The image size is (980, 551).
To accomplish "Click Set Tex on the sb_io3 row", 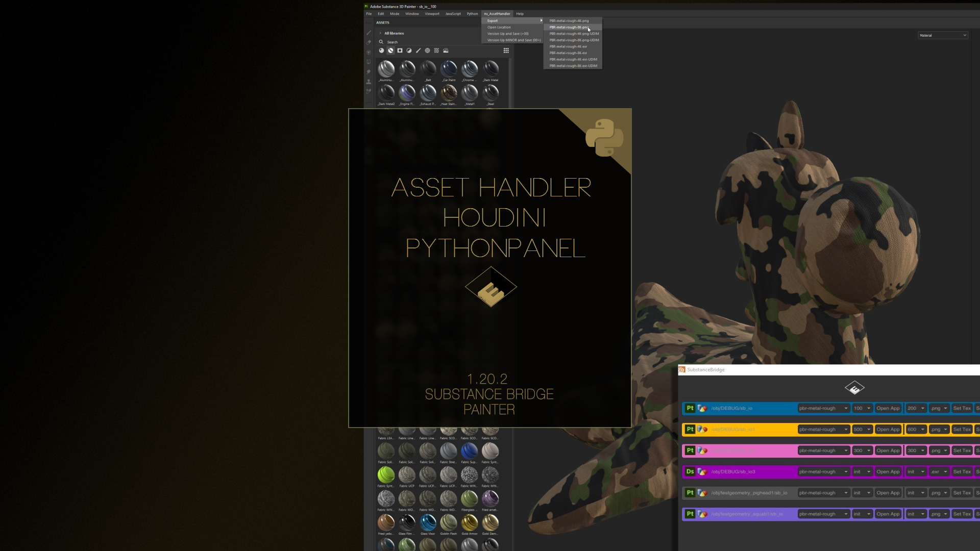I will [962, 472].
